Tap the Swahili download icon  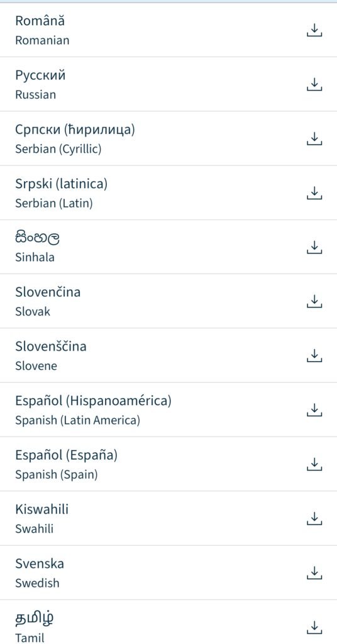click(x=314, y=519)
